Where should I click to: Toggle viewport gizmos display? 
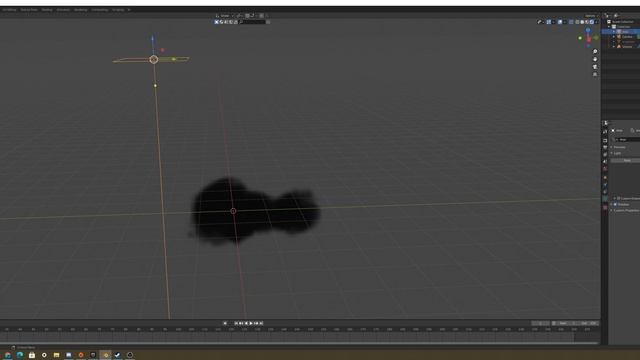coord(549,22)
